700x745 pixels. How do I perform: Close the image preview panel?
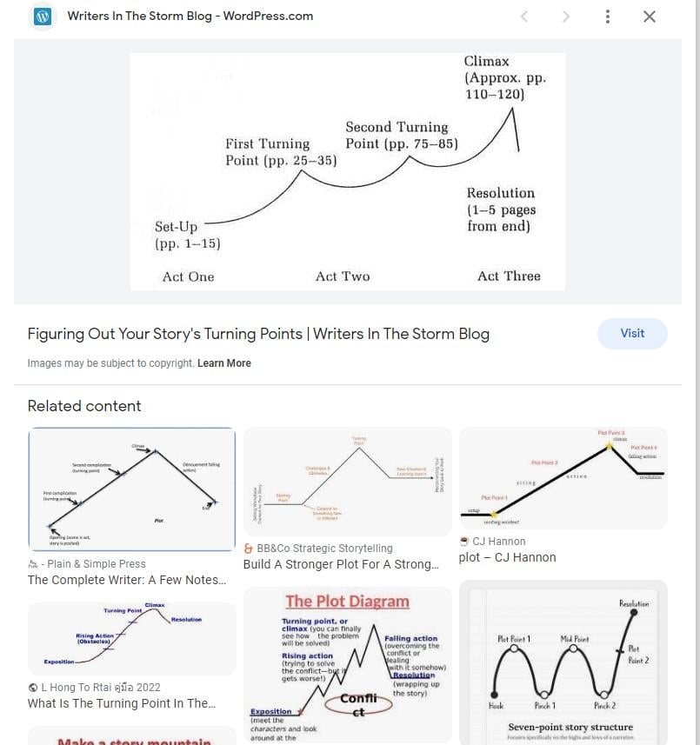650,17
